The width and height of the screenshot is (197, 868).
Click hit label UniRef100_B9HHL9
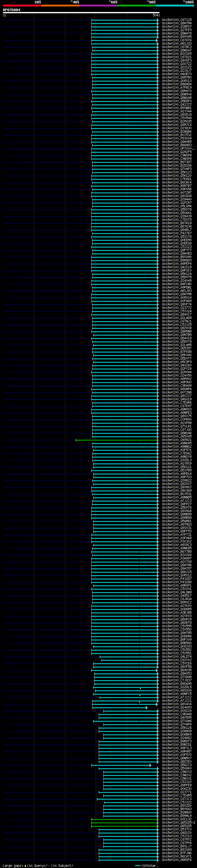177,815
